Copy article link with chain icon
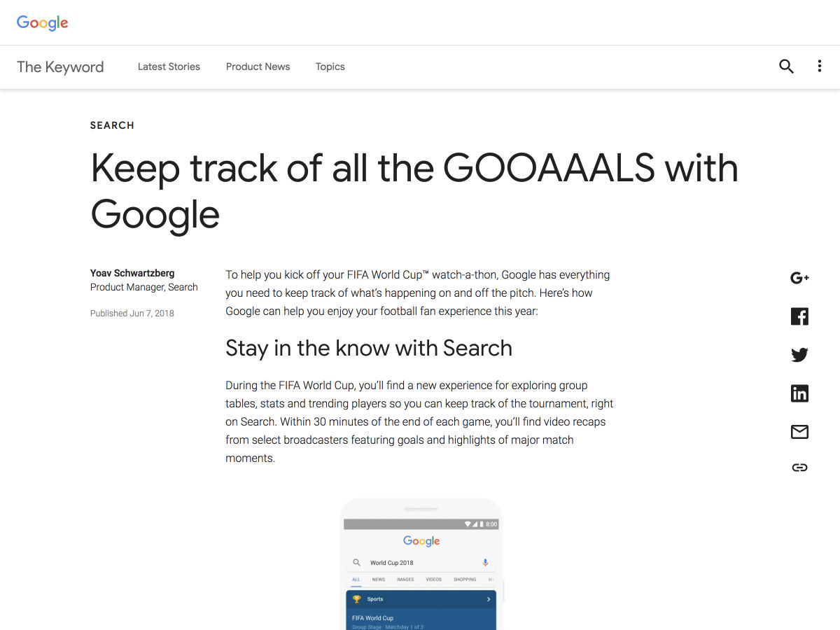Screen dimensions: 840x630 coord(799,468)
